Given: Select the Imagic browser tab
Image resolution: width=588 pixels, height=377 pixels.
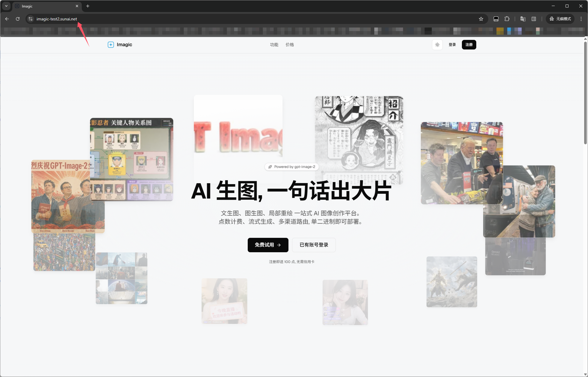Looking at the screenshot, I should (x=47, y=6).
